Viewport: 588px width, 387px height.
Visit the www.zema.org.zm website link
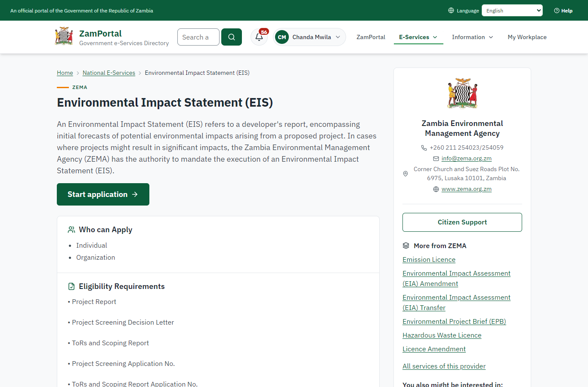pyautogui.click(x=467, y=189)
